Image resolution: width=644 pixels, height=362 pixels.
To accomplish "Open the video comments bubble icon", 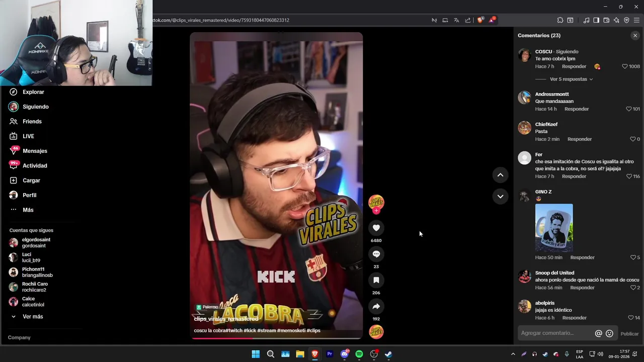I will 376,254.
